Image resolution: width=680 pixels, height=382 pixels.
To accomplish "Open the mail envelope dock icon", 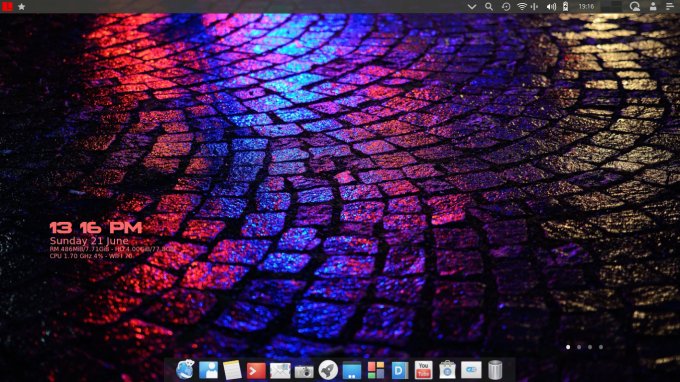I will point(280,371).
